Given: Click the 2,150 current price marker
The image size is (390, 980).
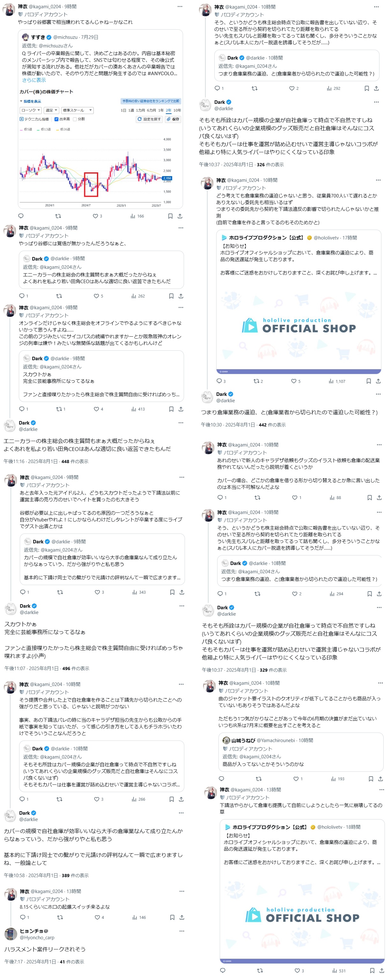Looking at the screenshot, I should [167, 178].
